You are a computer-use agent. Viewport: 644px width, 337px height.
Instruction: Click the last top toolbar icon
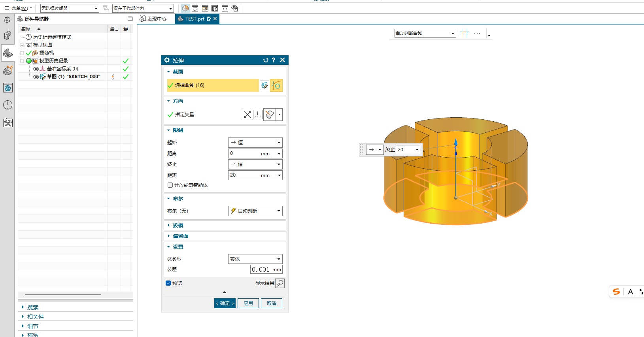[x=234, y=8]
